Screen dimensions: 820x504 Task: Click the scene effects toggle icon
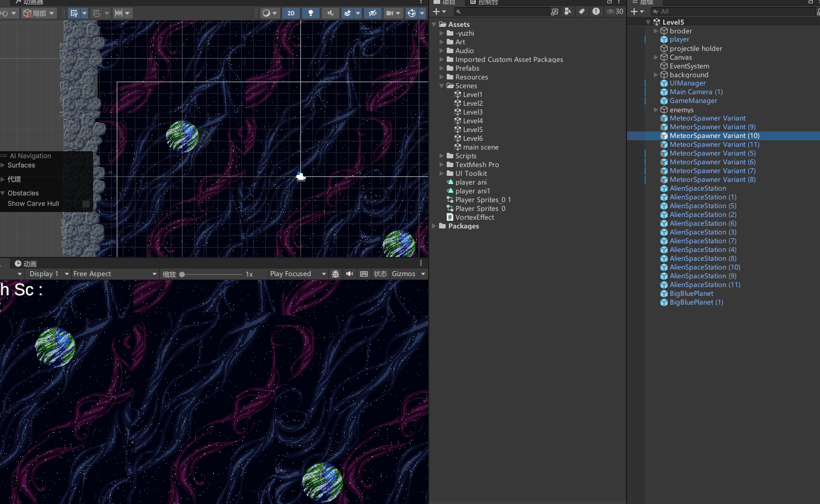348,13
